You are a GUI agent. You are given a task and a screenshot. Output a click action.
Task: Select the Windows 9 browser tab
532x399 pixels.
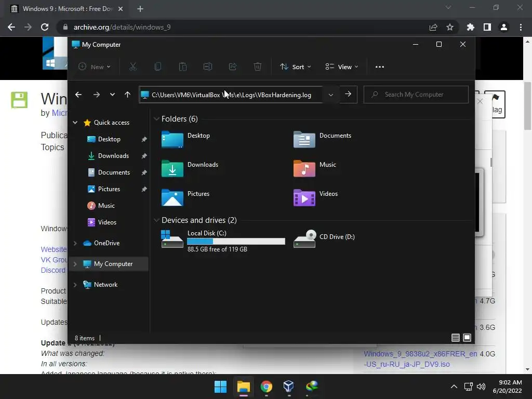pos(66,9)
